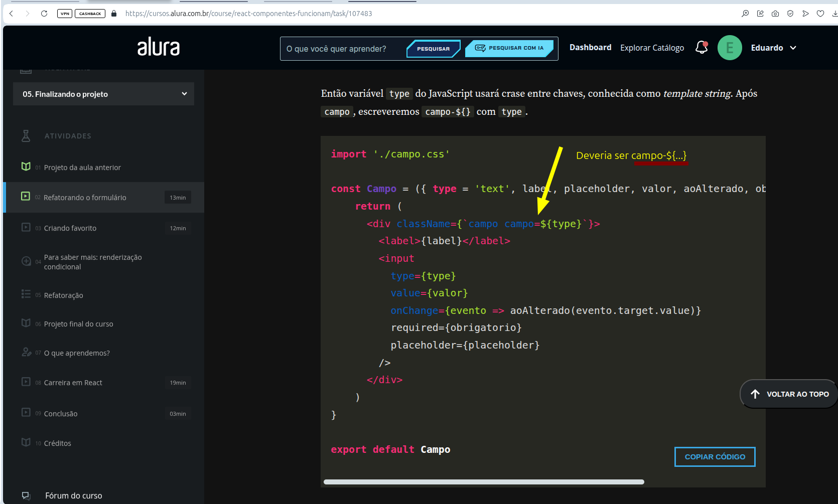Screen dimensions: 838x504
Task: Toggle the Cashback badge
Action: (90, 14)
